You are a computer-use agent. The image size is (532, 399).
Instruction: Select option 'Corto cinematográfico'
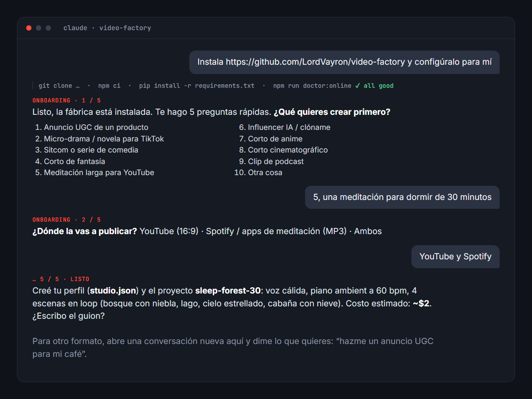288,150
